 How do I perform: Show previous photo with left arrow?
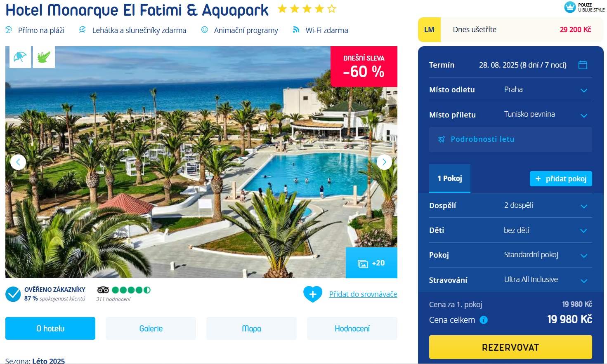(18, 162)
